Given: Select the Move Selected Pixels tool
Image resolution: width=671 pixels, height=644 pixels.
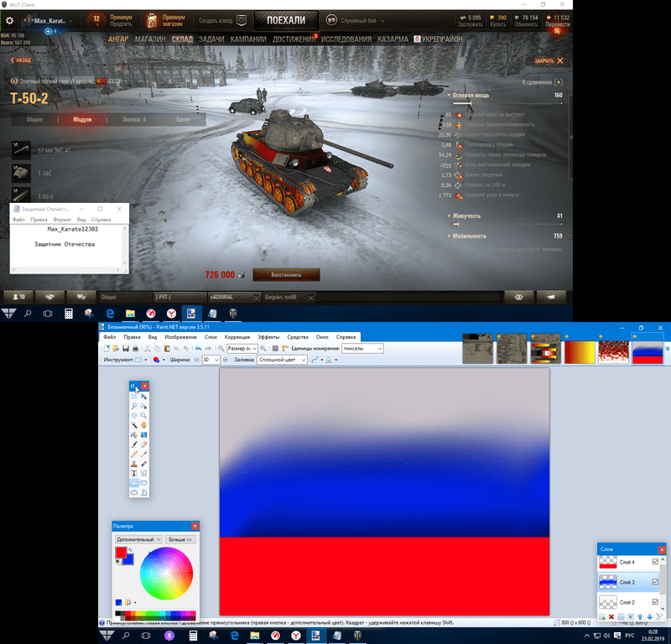Looking at the screenshot, I should click(x=143, y=396).
